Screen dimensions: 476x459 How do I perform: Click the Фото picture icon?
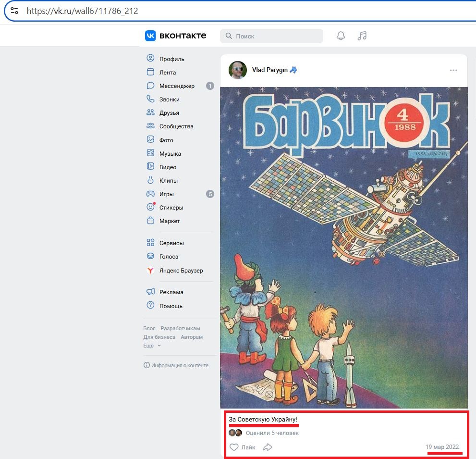coord(150,139)
